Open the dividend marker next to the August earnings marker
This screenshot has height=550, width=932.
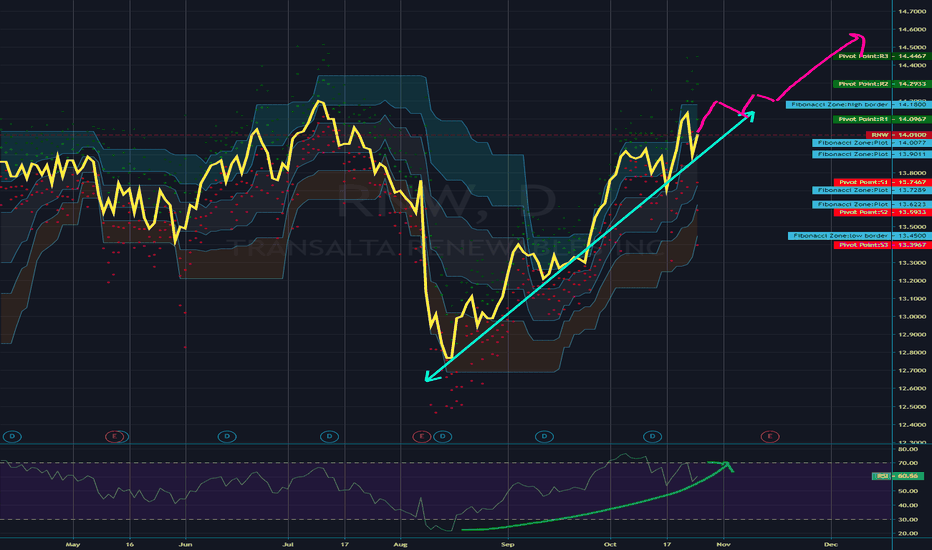442,436
